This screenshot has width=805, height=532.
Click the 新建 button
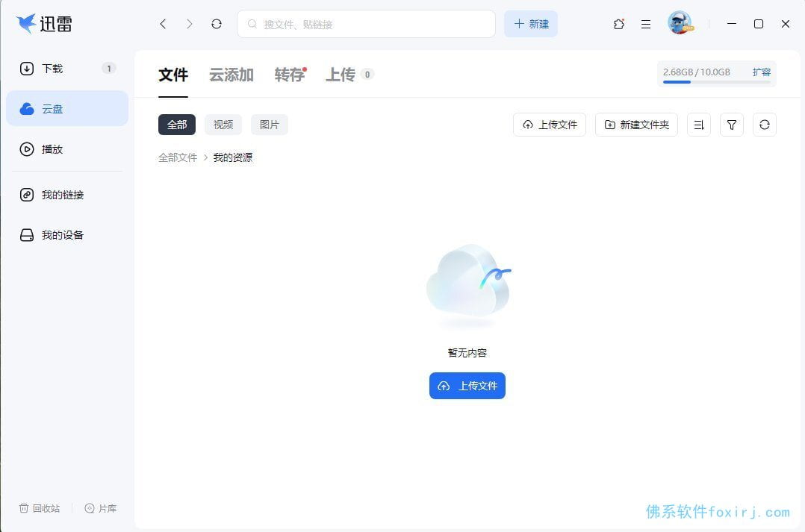tap(531, 24)
